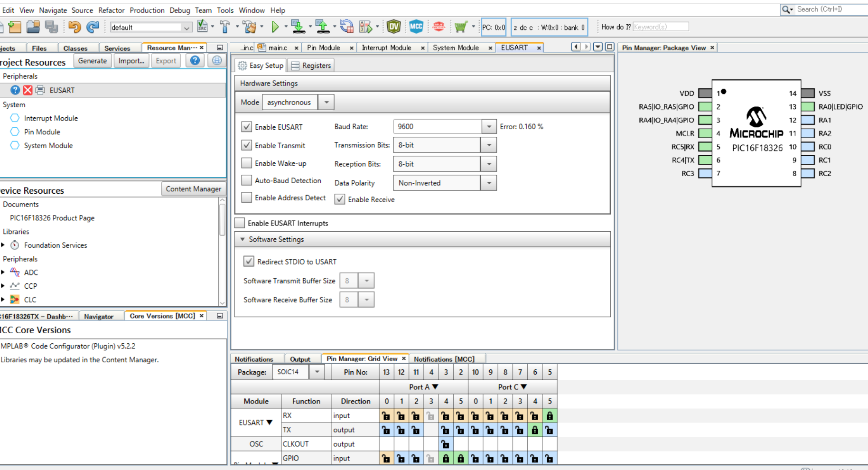This screenshot has width=868, height=470.
Task: Click the Clean and Build broom icon
Action: coord(250,27)
